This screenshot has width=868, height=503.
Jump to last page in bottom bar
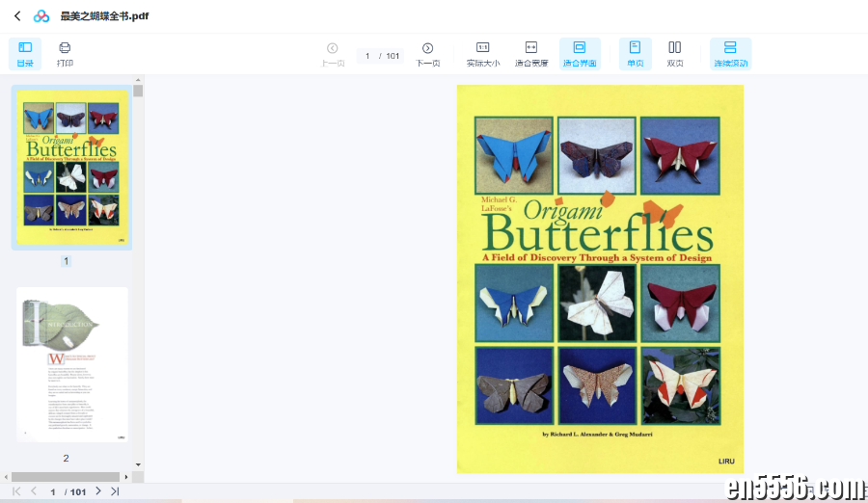pyautogui.click(x=115, y=490)
